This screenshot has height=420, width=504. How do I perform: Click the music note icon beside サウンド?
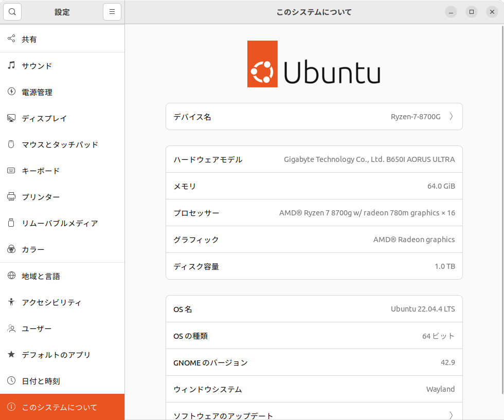[11, 65]
